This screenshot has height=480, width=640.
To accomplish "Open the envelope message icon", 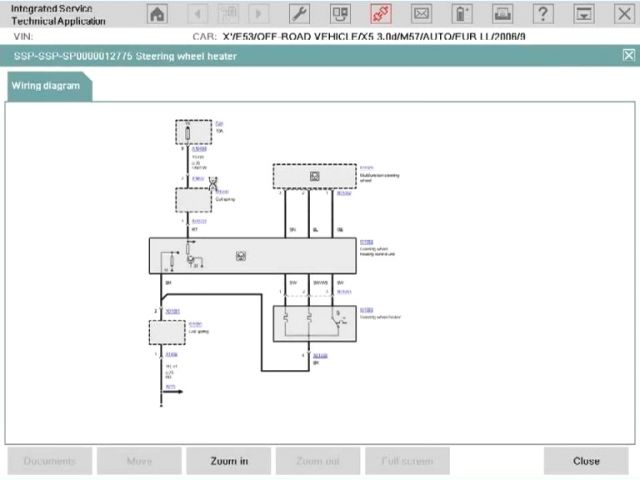I will click(421, 14).
